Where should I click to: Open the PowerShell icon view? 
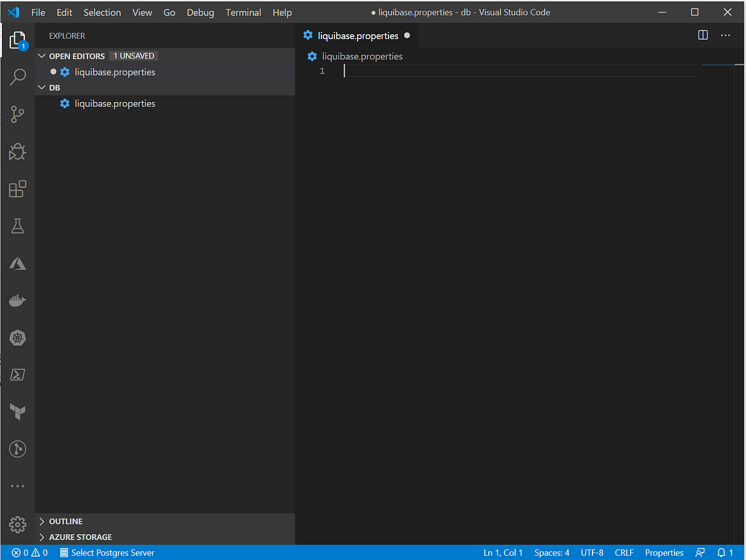pyautogui.click(x=17, y=375)
